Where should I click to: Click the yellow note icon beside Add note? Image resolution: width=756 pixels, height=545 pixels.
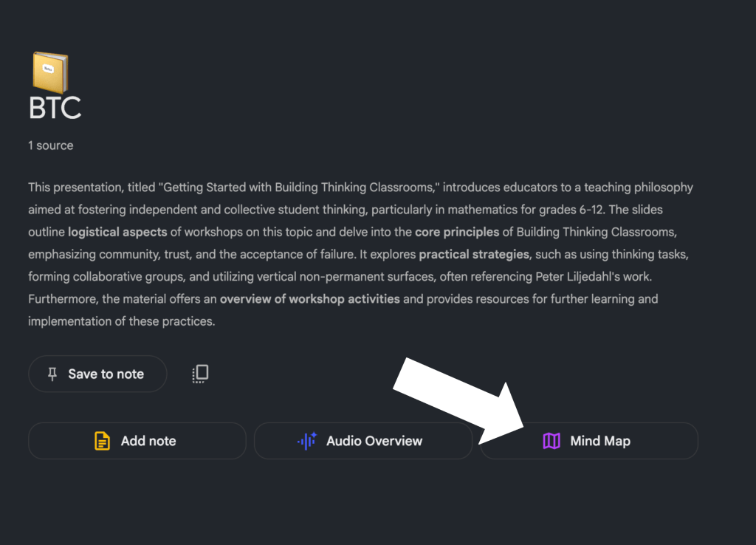click(102, 441)
